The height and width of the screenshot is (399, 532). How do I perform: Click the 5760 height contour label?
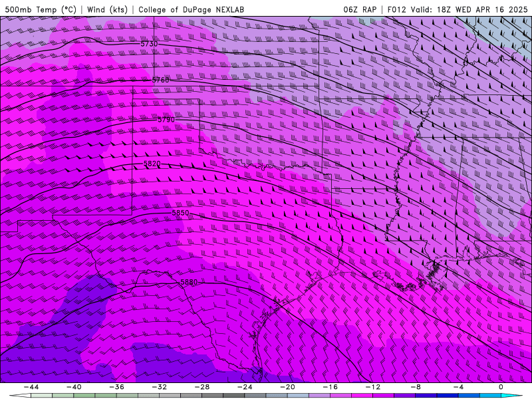pyautogui.click(x=160, y=80)
